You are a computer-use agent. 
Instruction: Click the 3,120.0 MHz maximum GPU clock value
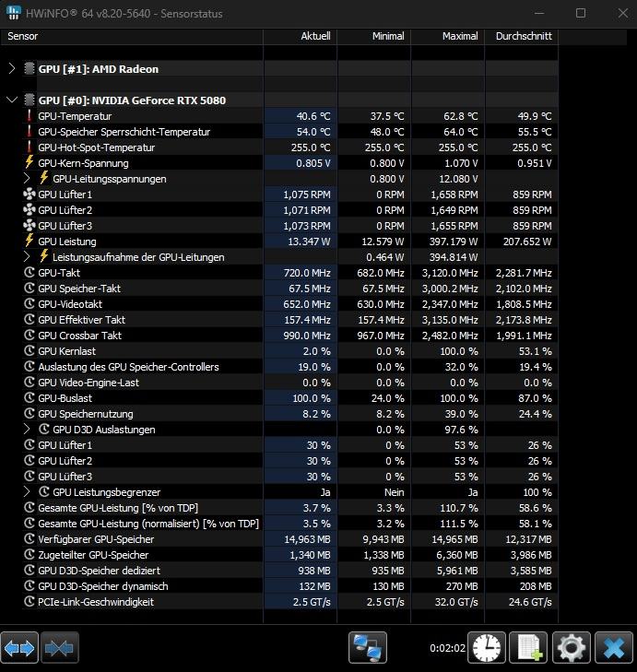(450, 273)
